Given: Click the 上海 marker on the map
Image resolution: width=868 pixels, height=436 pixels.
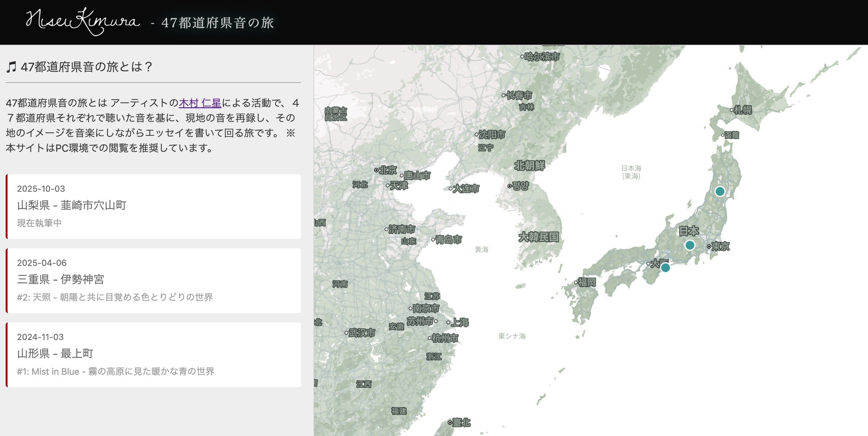Looking at the screenshot, I should tap(458, 323).
